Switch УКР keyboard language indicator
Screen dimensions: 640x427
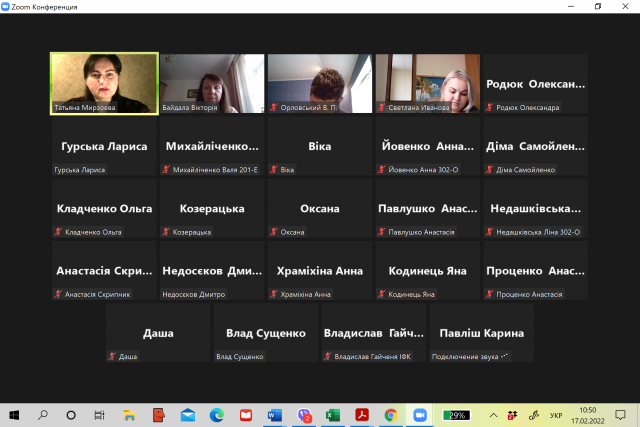[556, 416]
